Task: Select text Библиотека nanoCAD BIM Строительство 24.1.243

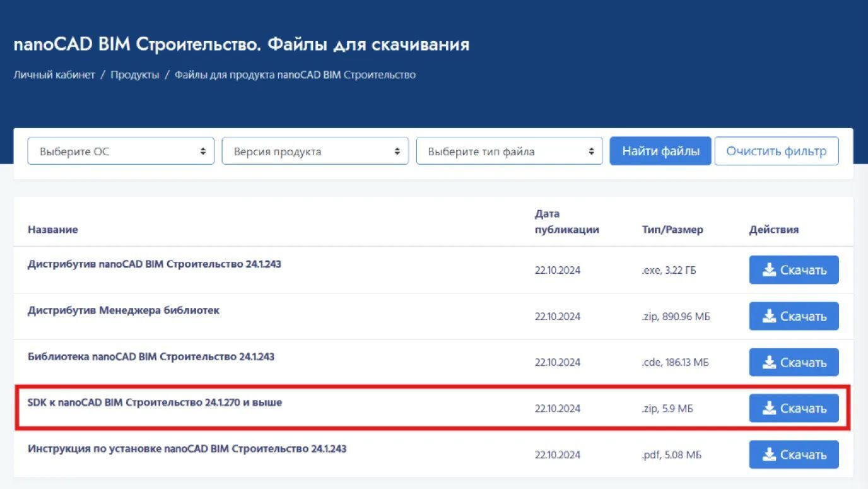Action: point(151,356)
